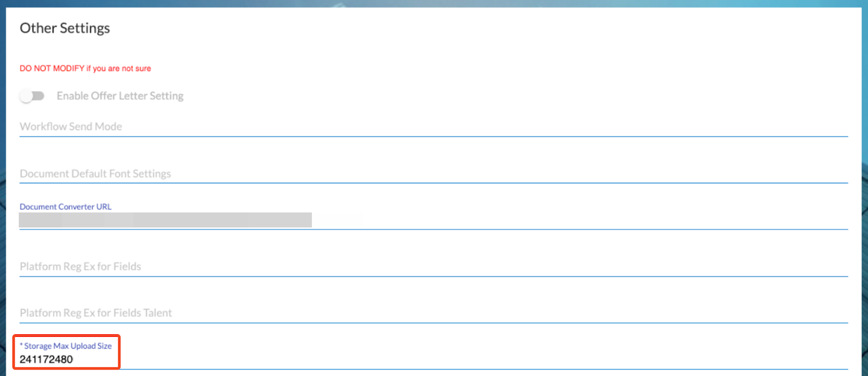Click the "Enable Offer Letter Setting" label text

[120, 96]
